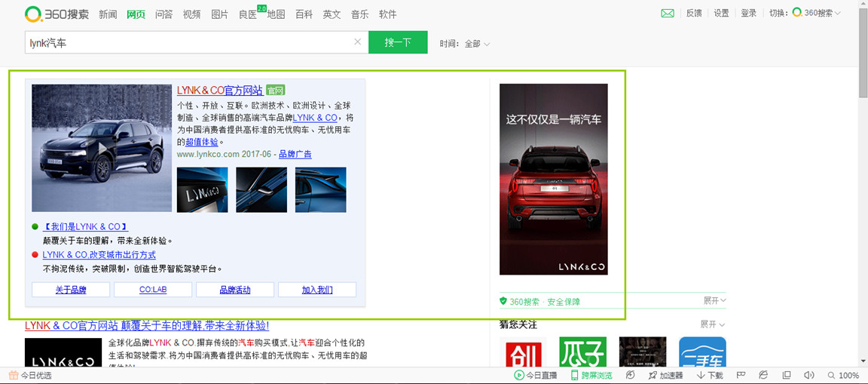868x384 pixels.
Task: Open the 地图 tab
Action: coord(276,14)
